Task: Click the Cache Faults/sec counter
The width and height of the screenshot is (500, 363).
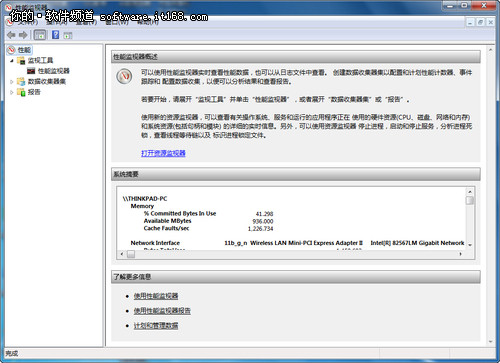Action: coord(166,228)
